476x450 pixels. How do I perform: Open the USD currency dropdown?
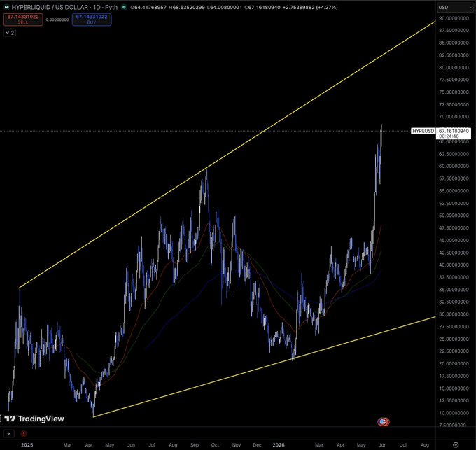455,7
